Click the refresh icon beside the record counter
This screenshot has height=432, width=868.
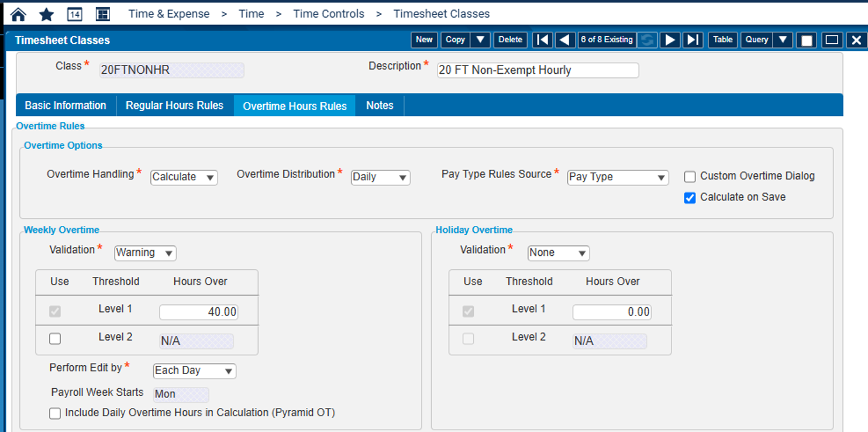click(x=648, y=40)
